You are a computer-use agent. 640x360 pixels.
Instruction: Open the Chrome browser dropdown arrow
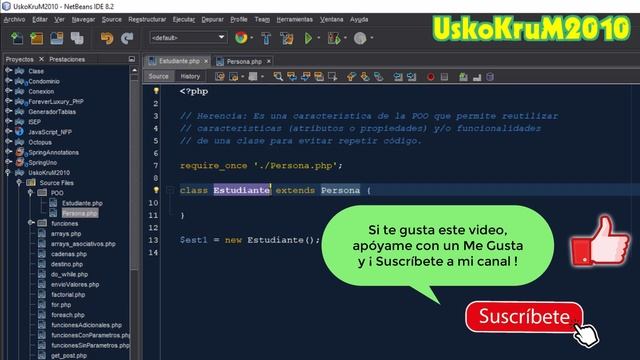(251, 38)
